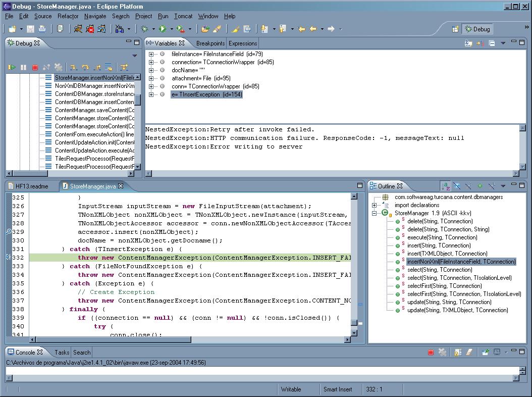Click the Debug perspective button

click(477, 29)
